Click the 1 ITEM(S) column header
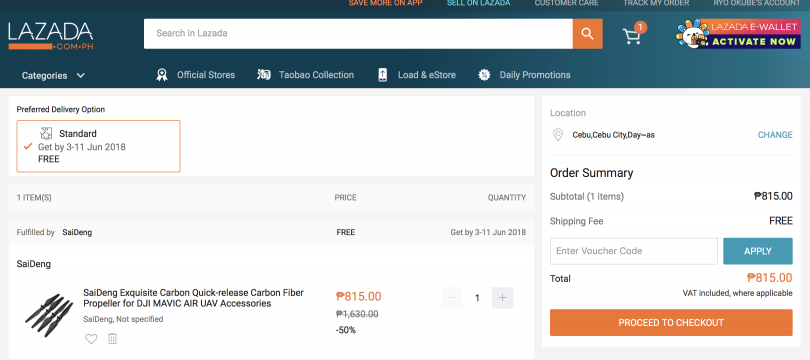The image size is (810, 360). click(x=34, y=197)
